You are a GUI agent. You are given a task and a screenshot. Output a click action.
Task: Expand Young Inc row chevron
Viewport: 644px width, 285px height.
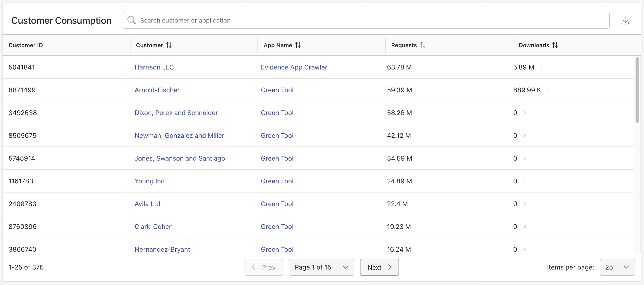525,181
